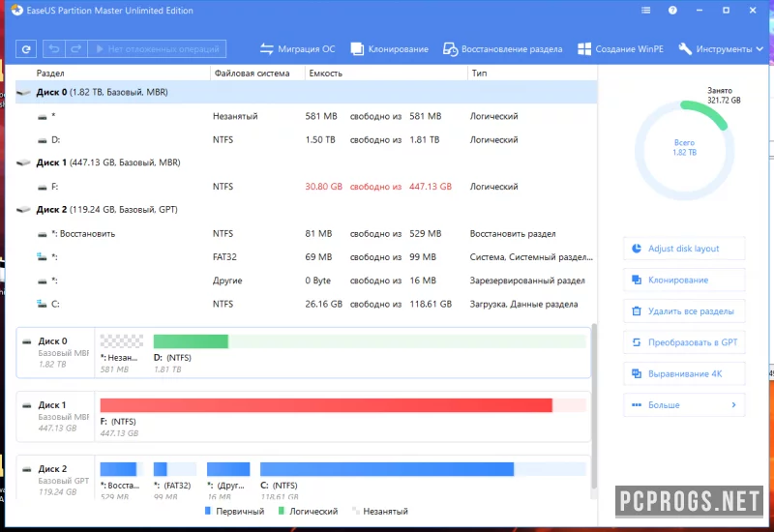This screenshot has height=532, width=774.
Task: Click Емкость column header
Action: click(325, 74)
